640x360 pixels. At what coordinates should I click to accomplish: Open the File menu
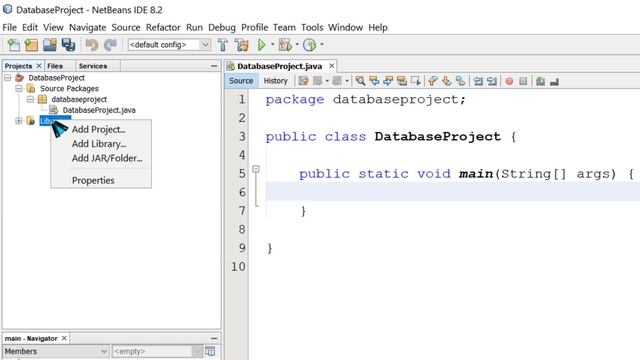pyautogui.click(x=10, y=27)
